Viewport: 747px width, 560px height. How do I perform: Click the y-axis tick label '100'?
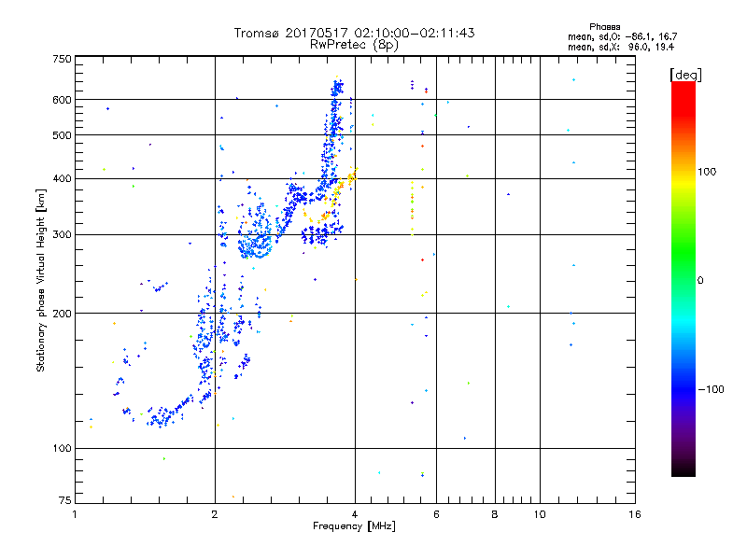(x=62, y=448)
